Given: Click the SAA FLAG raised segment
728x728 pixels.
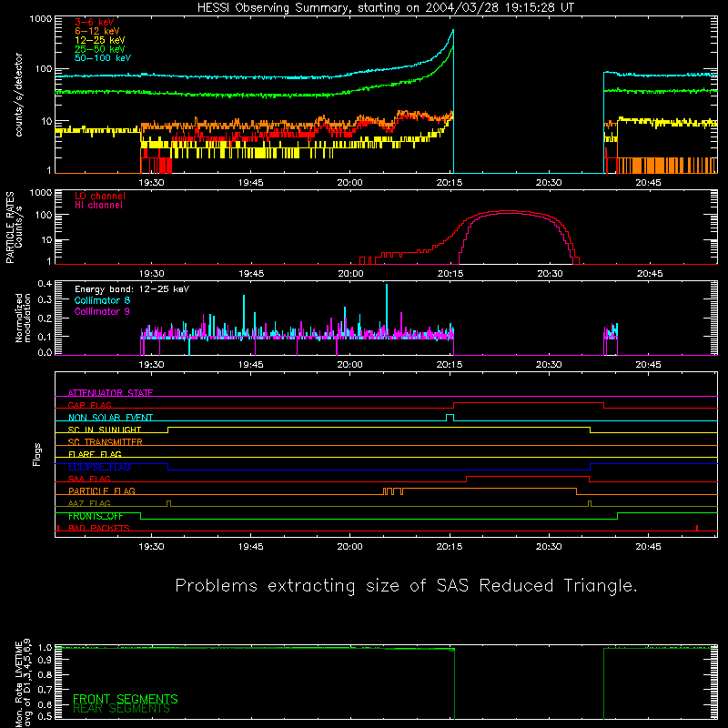Looking at the screenshot, I should click(x=528, y=477).
